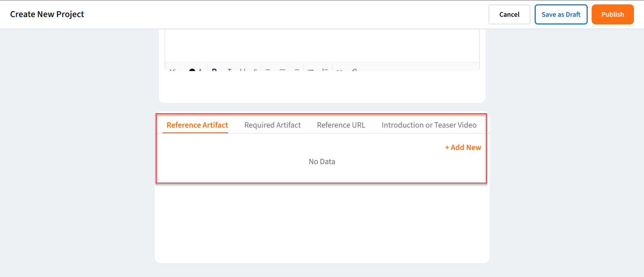644x277 pixels.
Task: Save the project as a draft
Action: (x=561, y=14)
